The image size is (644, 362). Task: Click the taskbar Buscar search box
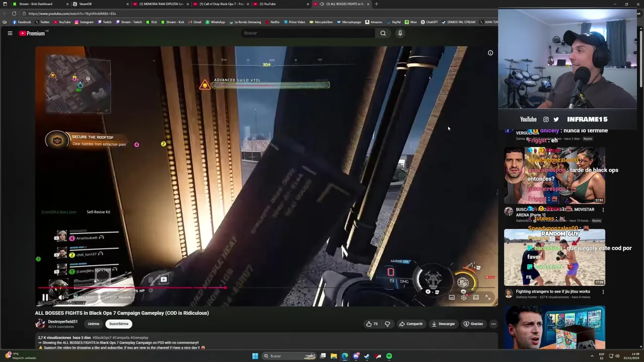tap(289, 356)
